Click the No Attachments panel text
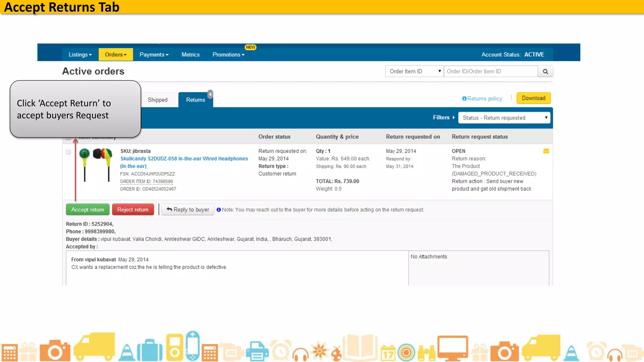The image size is (644, 362). (429, 257)
